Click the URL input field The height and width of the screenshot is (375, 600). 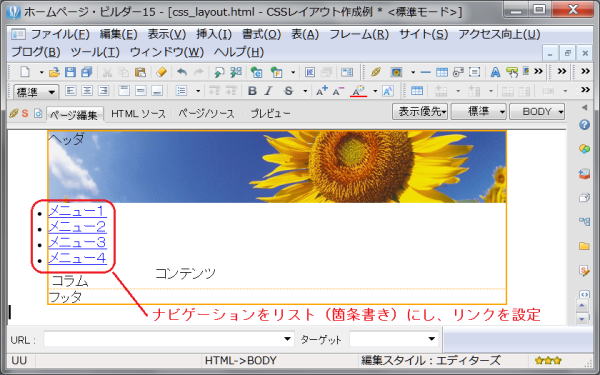(x=169, y=339)
